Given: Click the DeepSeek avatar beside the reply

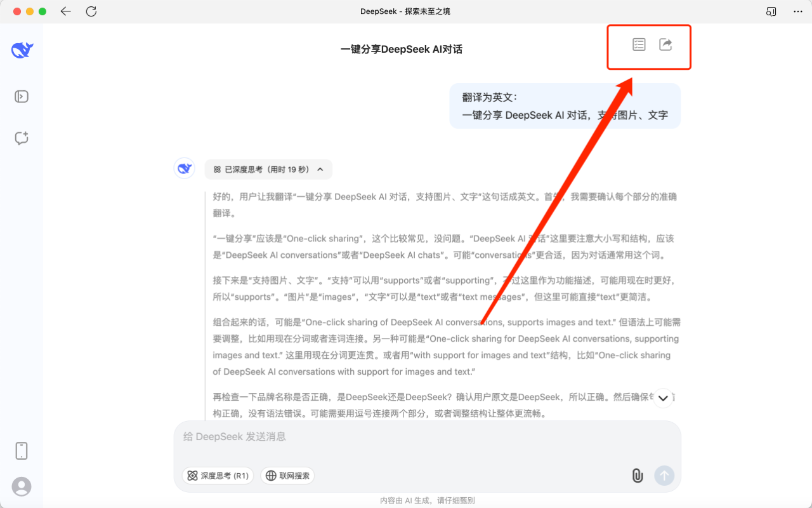Looking at the screenshot, I should 185,168.
